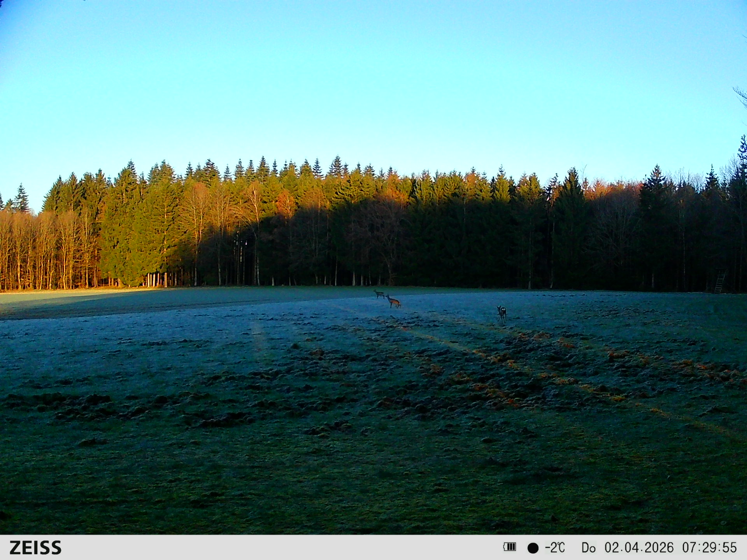Click the date stamp 02.04.2026
This screenshot has height=560, width=747.
[638, 548]
